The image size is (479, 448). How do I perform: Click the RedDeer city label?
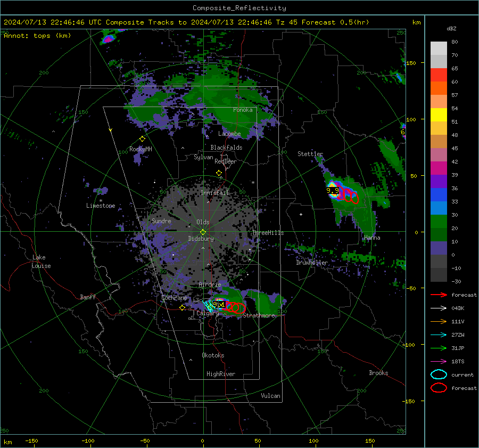[226, 161]
